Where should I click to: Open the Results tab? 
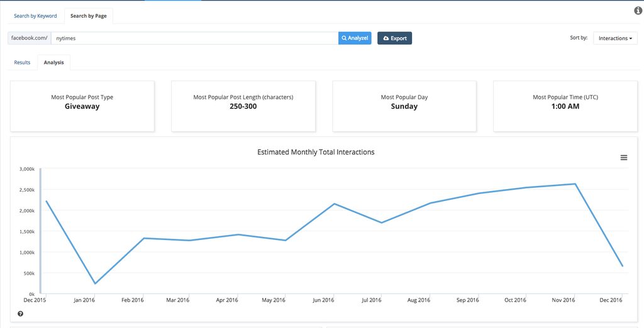pyautogui.click(x=22, y=62)
